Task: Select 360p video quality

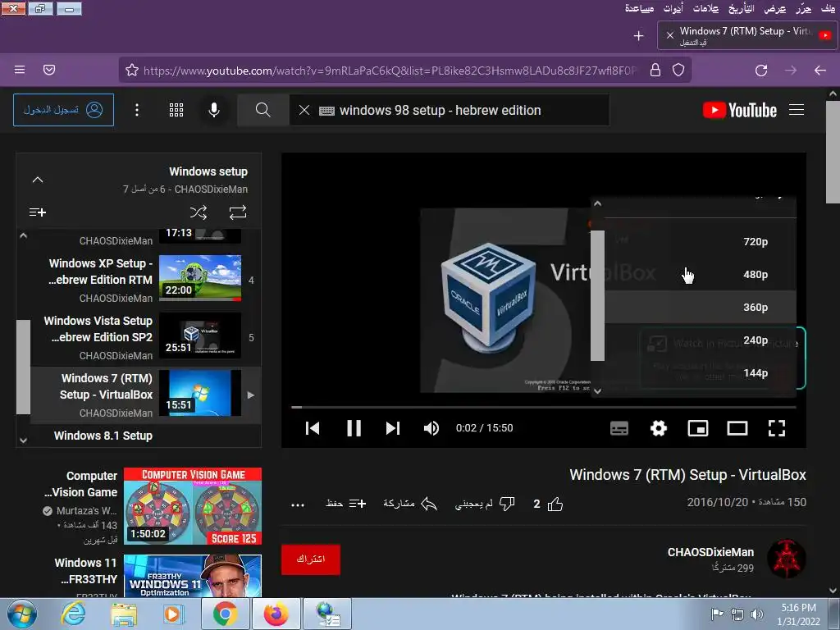Action: (x=701, y=307)
